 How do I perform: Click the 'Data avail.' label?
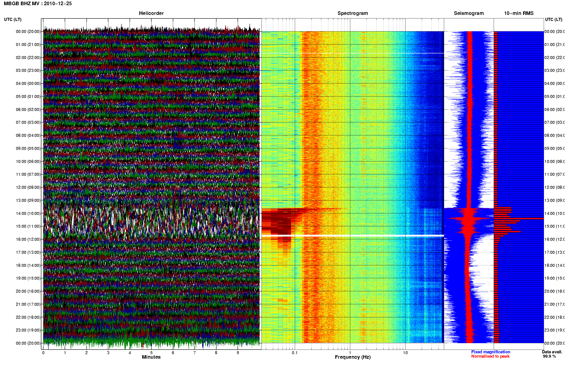tap(552, 352)
